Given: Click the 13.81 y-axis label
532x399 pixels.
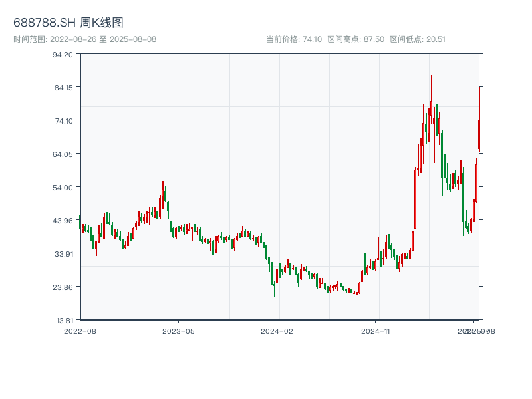Looking at the screenshot, I should (x=63, y=320).
